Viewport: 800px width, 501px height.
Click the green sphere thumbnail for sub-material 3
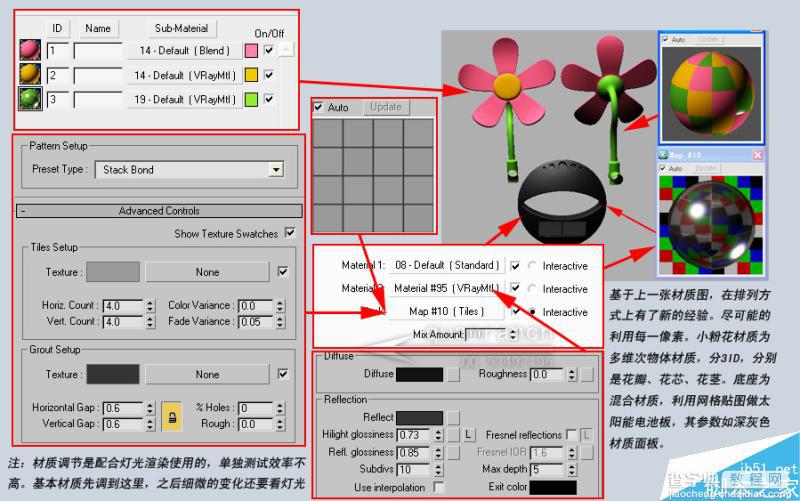point(30,98)
